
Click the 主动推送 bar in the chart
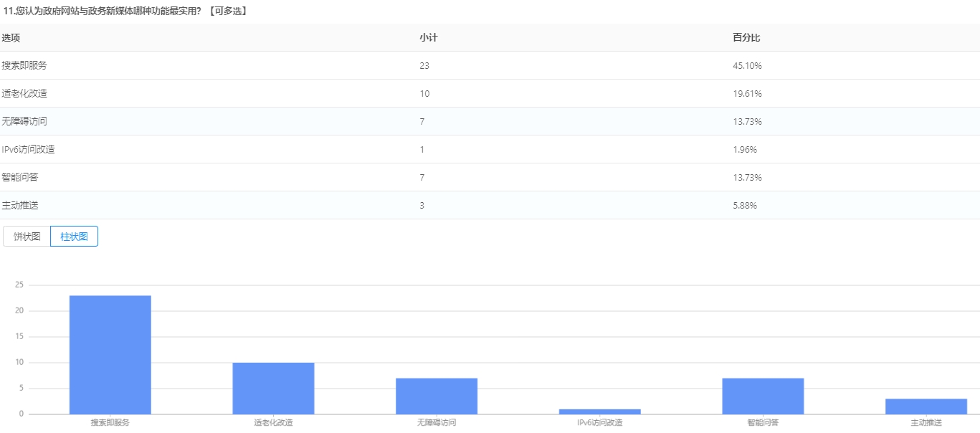point(926,406)
